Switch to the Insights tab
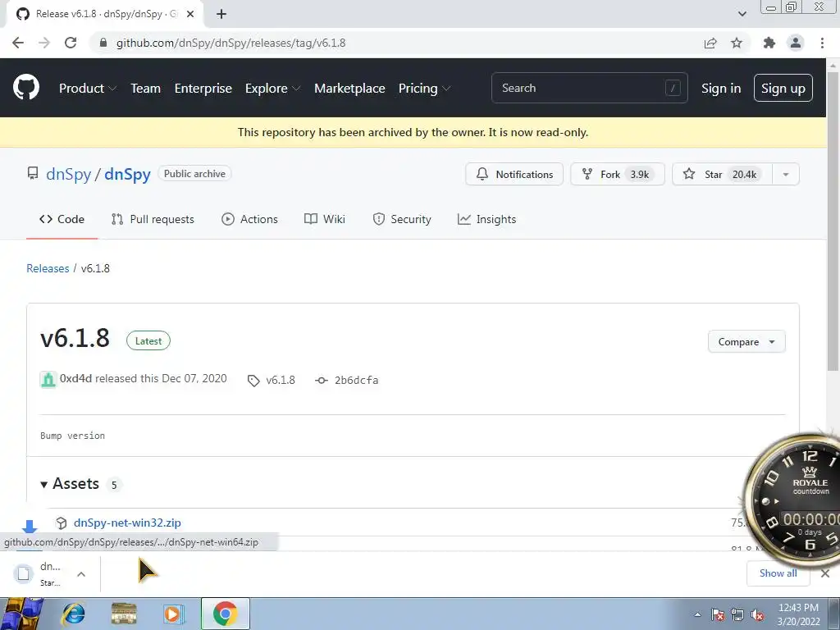840x630 pixels. click(487, 219)
